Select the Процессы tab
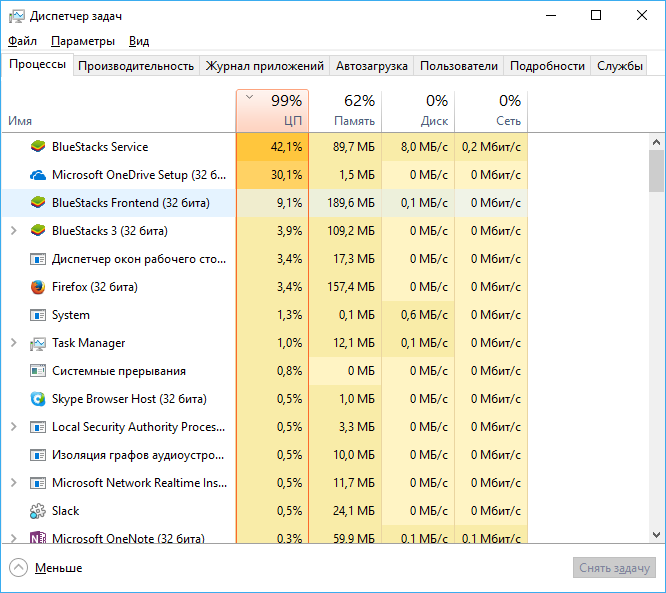The width and height of the screenshot is (666, 593). click(x=37, y=65)
